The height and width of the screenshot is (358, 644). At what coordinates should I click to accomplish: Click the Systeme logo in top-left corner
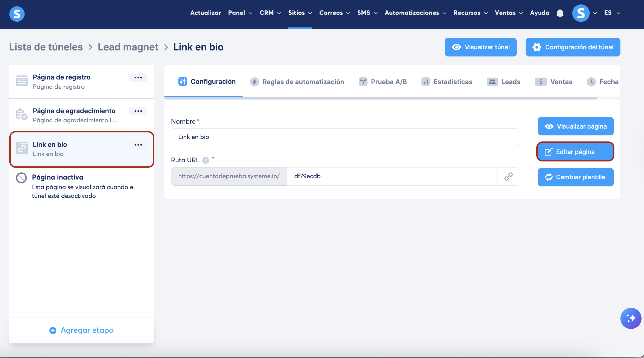pyautogui.click(x=17, y=14)
